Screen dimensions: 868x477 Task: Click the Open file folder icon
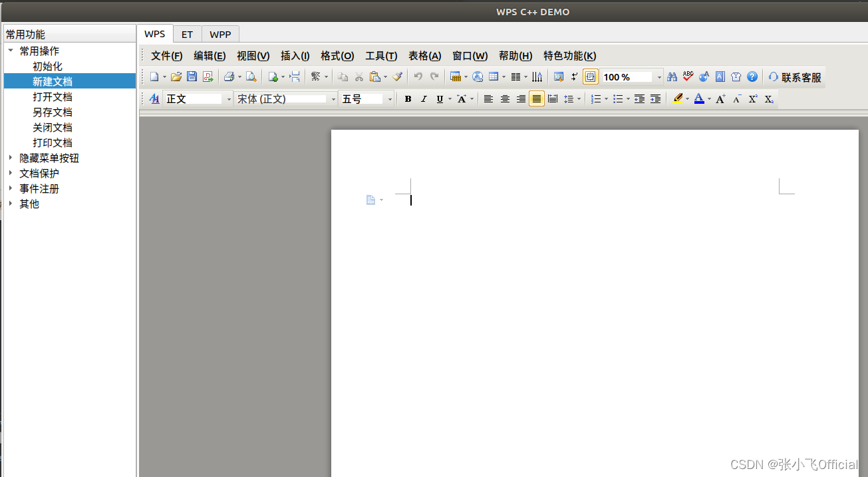click(176, 77)
